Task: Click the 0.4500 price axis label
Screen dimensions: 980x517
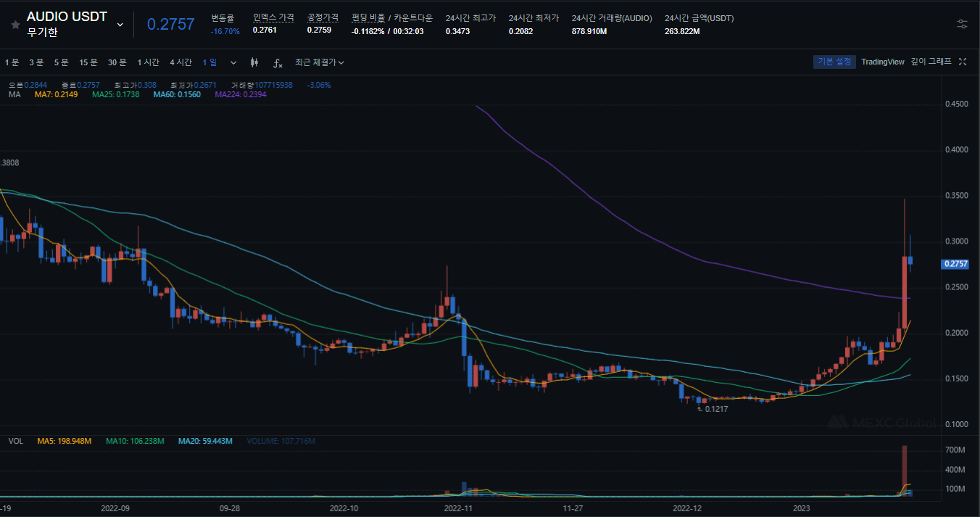Action: (956, 104)
